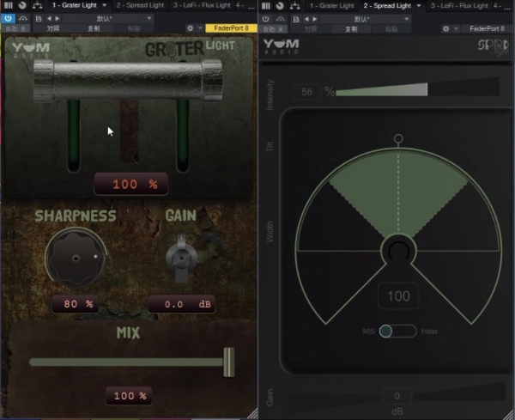
Task: Click the 对照 compare button in Spread Light window
Action: (x=311, y=29)
